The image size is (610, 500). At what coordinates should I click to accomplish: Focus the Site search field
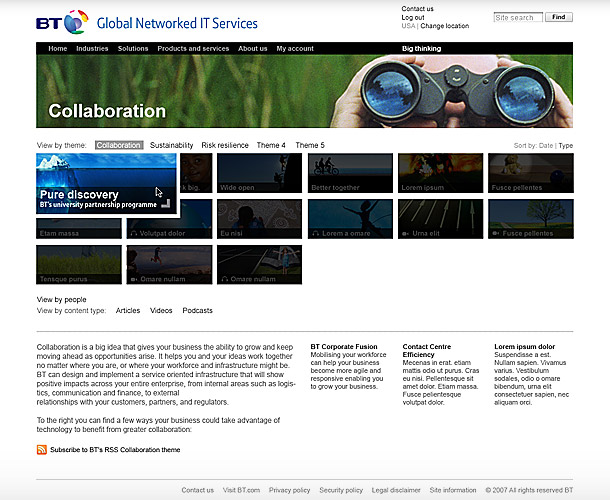pos(518,18)
